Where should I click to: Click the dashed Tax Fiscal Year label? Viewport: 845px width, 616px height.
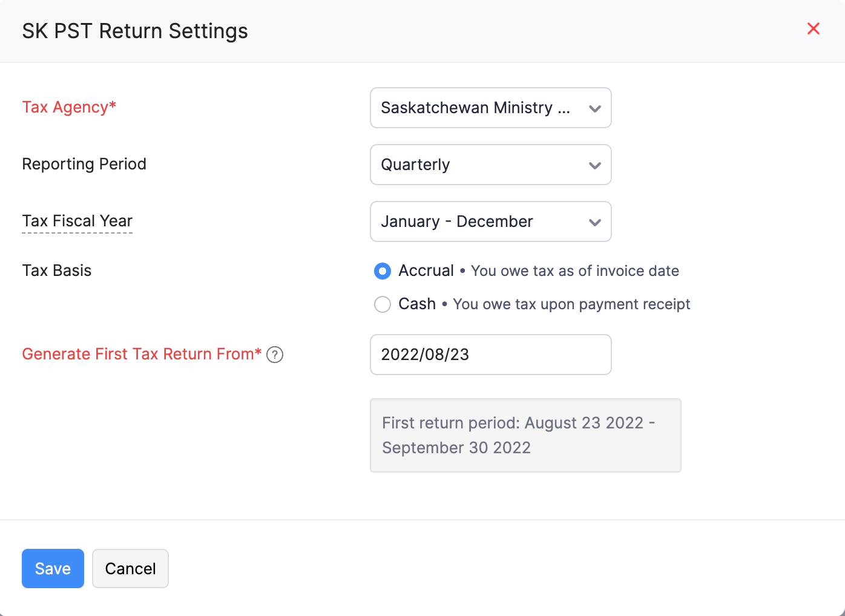coord(77,221)
